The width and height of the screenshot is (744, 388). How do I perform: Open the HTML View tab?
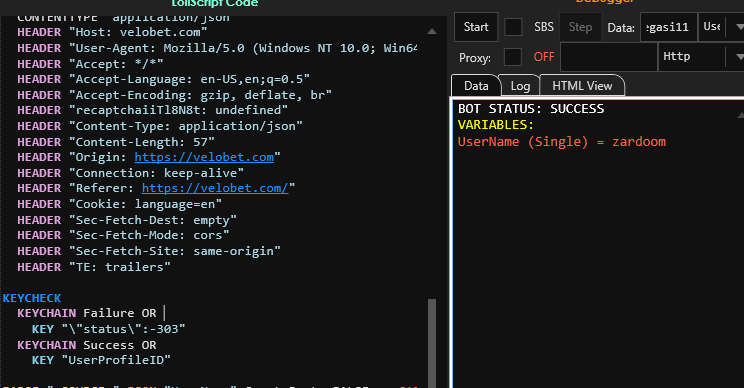coord(582,86)
